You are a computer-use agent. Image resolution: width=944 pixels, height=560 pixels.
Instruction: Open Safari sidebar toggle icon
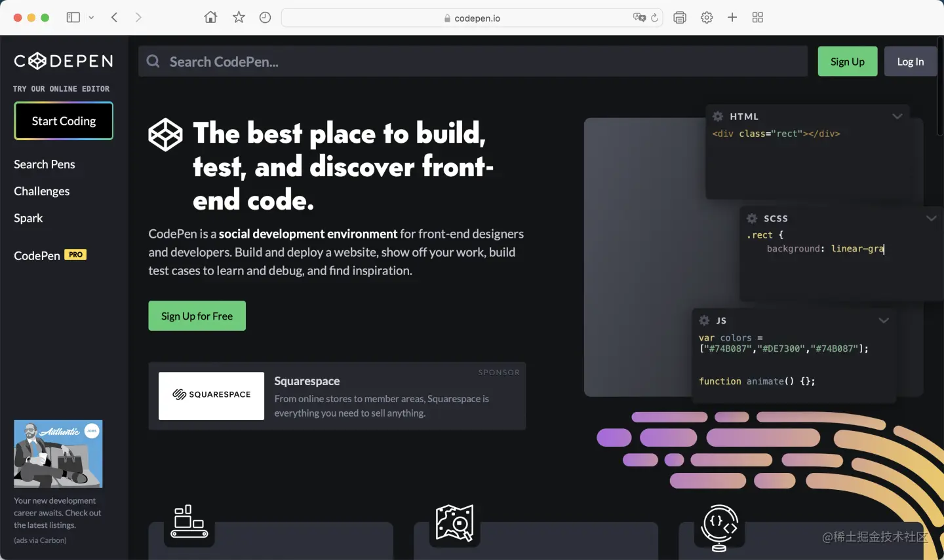73,18
